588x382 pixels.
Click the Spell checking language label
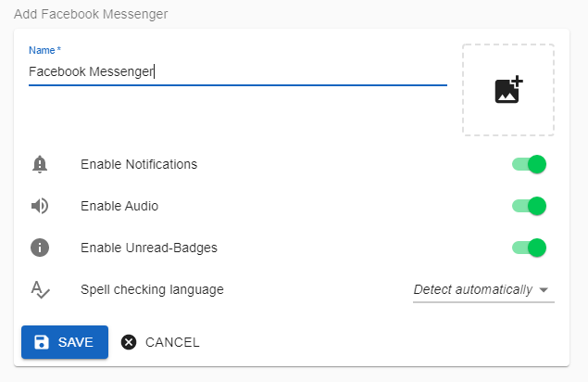[x=152, y=289]
